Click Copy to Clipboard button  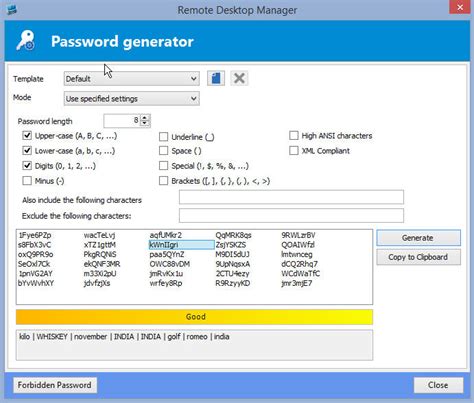(419, 257)
